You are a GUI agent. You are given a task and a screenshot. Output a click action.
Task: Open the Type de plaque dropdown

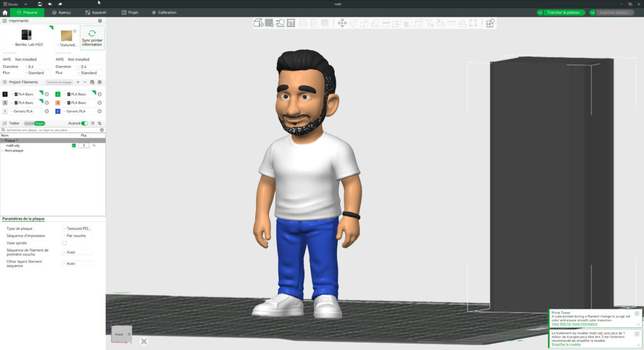pyautogui.click(x=77, y=229)
